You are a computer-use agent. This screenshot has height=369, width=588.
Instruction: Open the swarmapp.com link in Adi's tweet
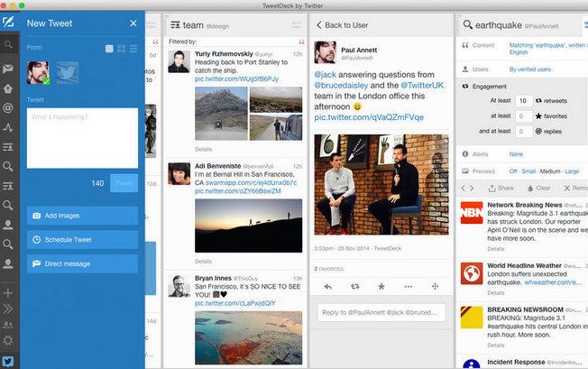252,182
